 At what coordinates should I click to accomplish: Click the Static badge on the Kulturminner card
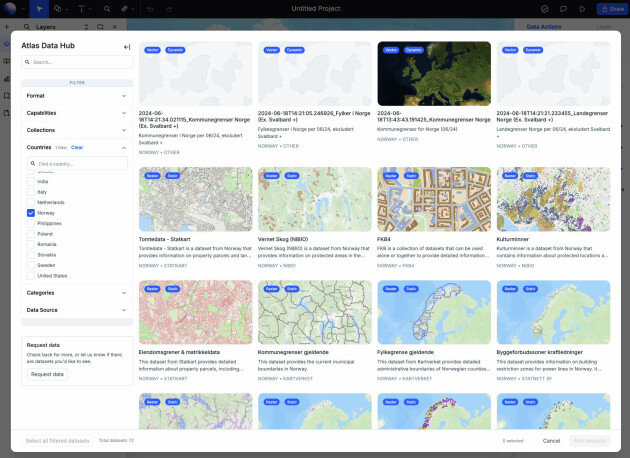point(530,176)
